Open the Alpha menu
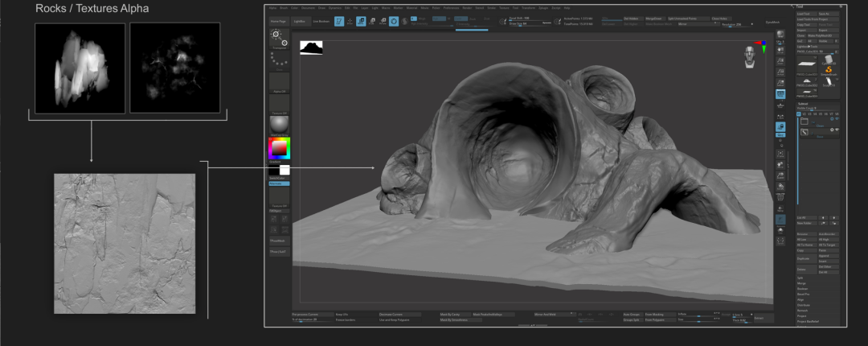 click(x=273, y=8)
